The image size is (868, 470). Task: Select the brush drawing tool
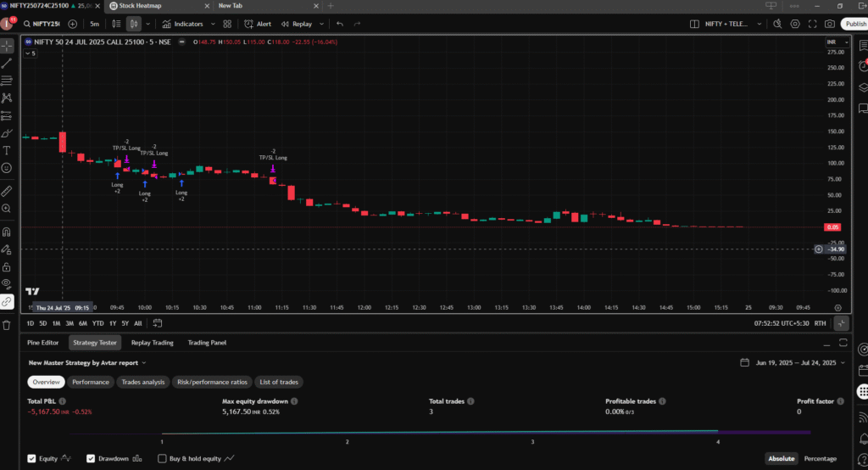[7, 133]
